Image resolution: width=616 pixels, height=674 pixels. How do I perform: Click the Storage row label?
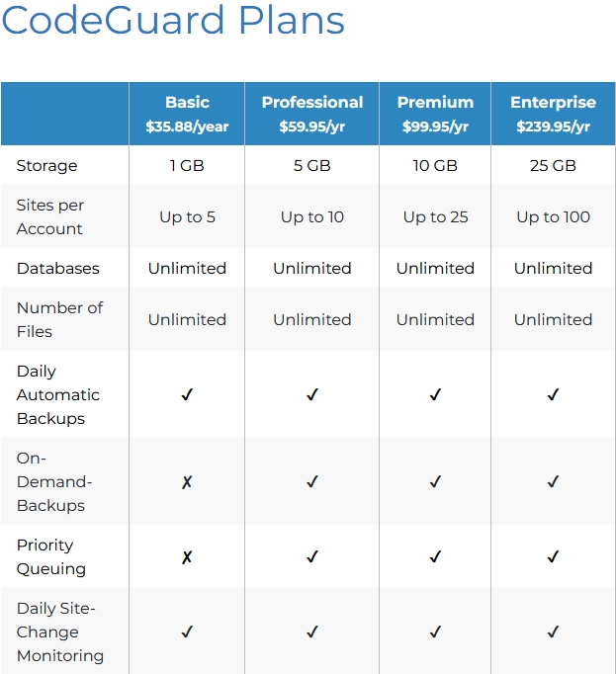[46, 166]
